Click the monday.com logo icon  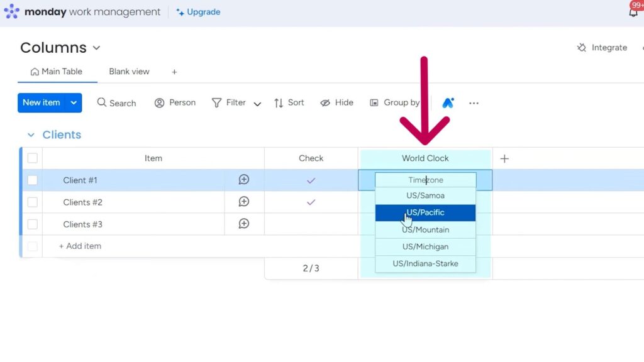point(11,12)
